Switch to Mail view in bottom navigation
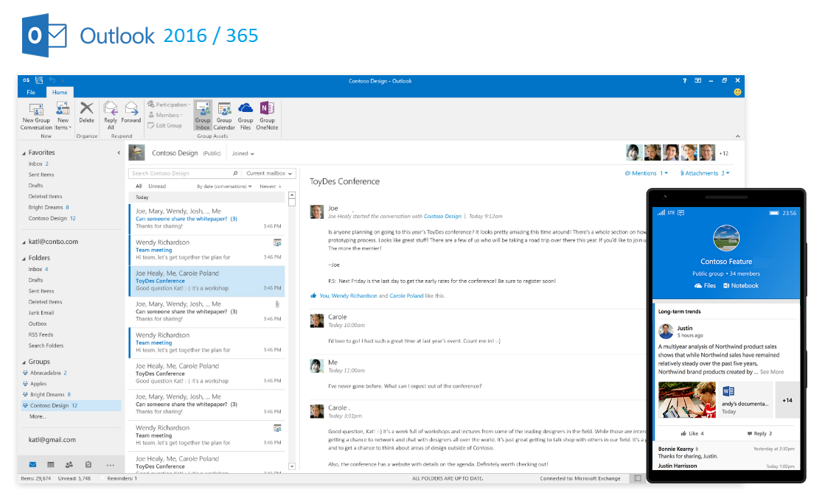The width and height of the screenshot is (825, 504). (32, 464)
